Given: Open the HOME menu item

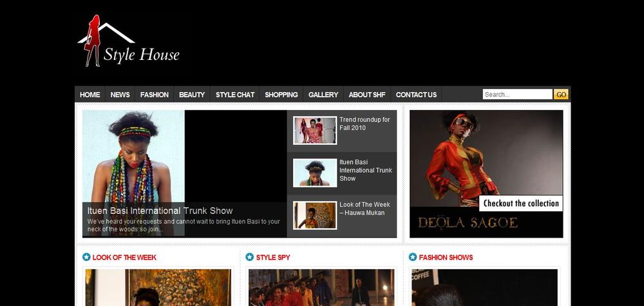Looking at the screenshot, I should (x=90, y=95).
